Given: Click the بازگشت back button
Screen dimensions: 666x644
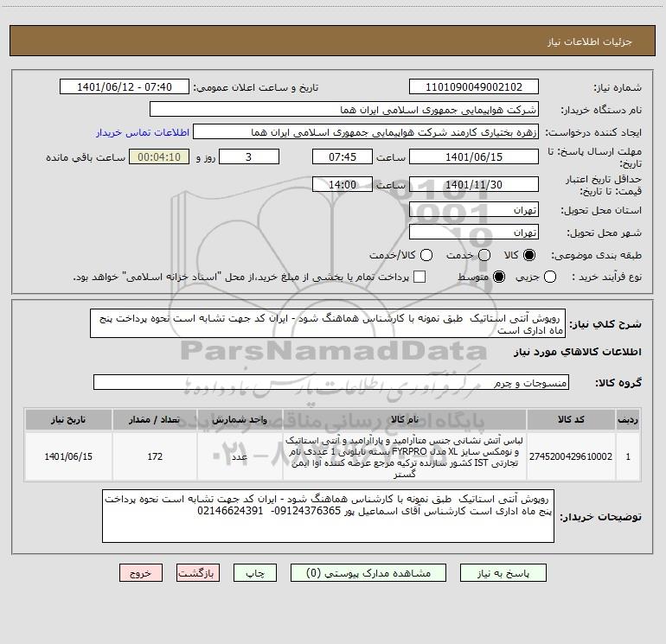Looking at the screenshot, I should pos(198,573).
